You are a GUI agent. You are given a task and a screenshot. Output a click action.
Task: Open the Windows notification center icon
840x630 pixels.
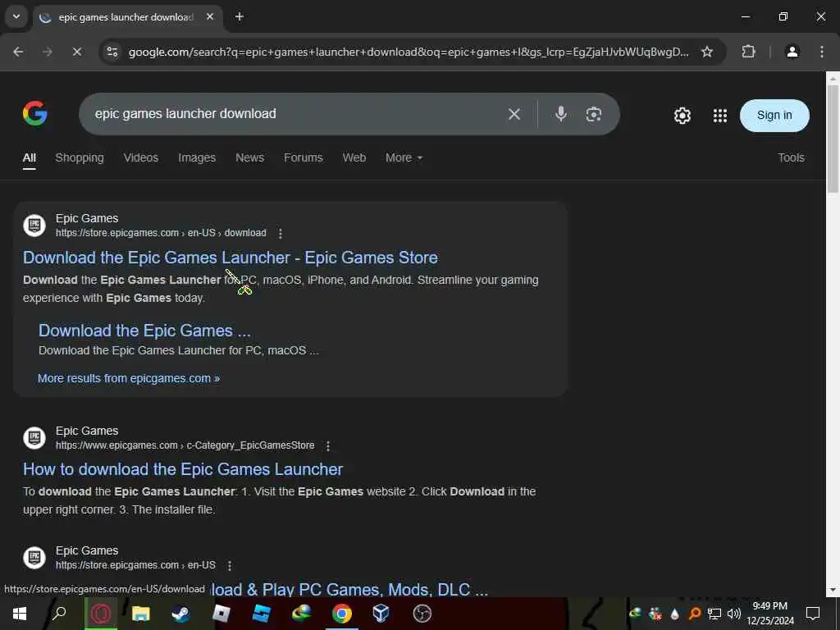[813, 614]
